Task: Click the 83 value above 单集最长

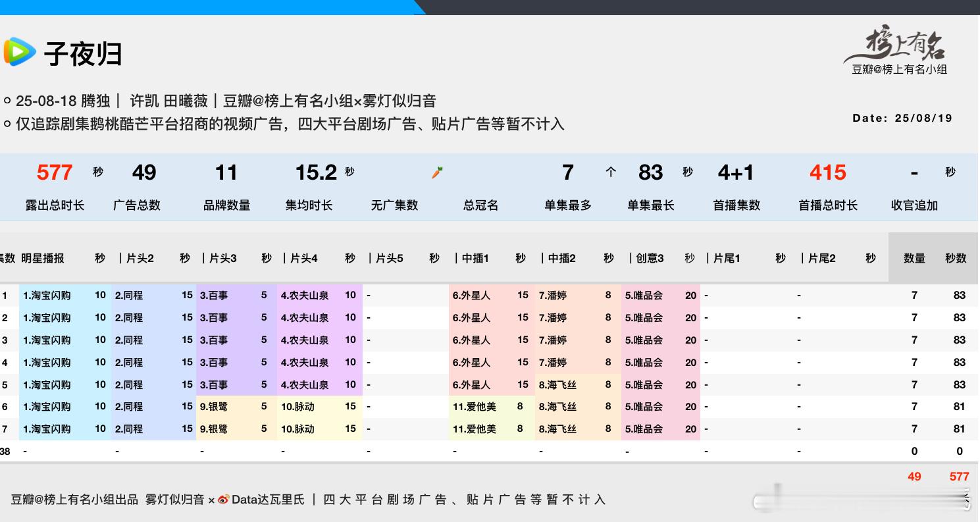Action: click(650, 172)
